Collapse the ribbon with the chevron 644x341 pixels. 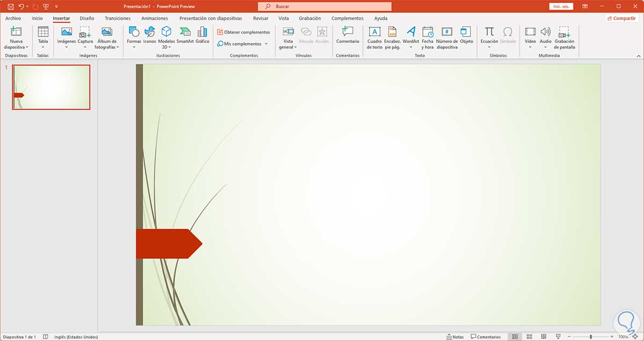tap(638, 55)
